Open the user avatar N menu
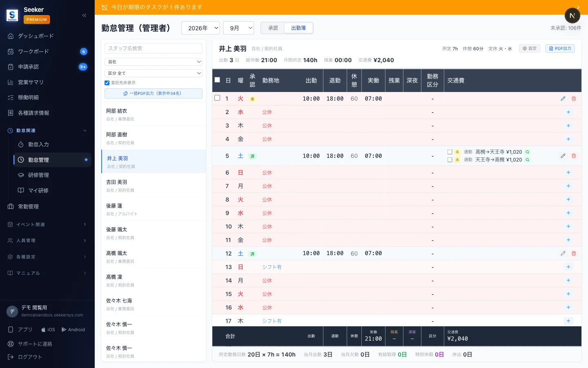The image size is (588, 368). point(572,16)
